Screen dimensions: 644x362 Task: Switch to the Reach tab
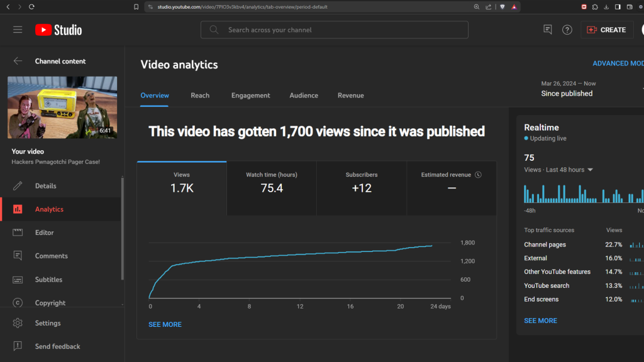click(x=200, y=96)
